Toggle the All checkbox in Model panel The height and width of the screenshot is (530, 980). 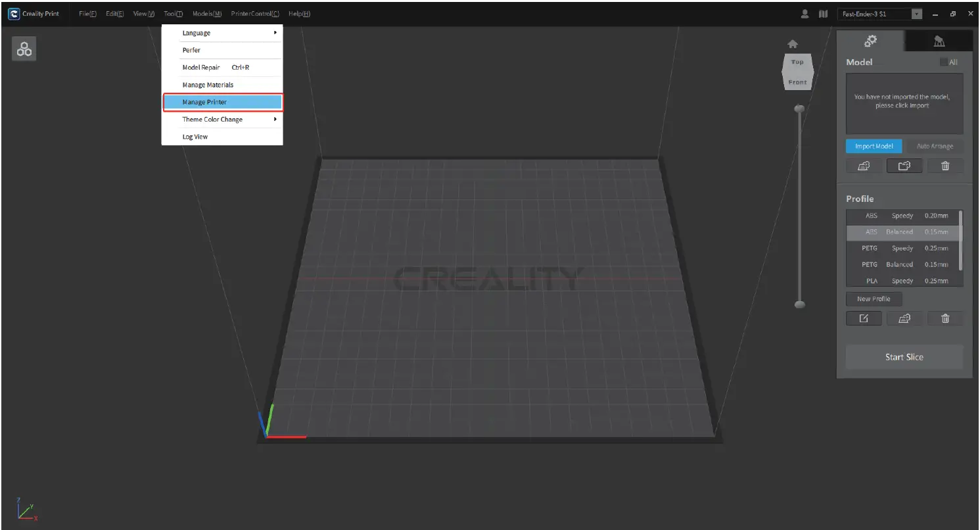click(x=945, y=62)
